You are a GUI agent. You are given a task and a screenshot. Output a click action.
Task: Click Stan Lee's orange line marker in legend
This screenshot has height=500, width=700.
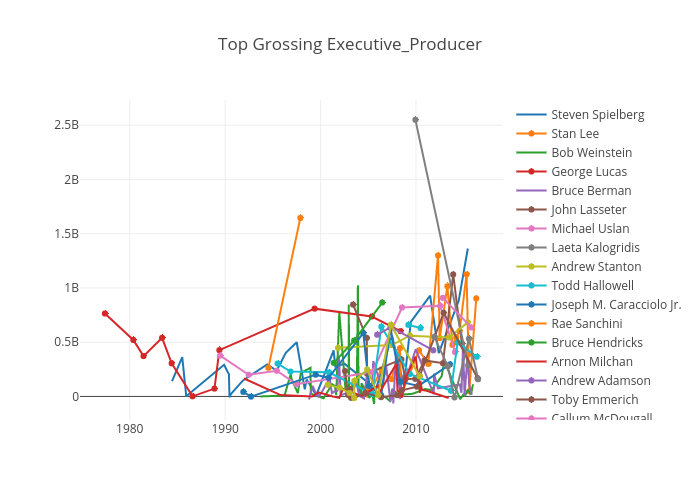pos(531,133)
